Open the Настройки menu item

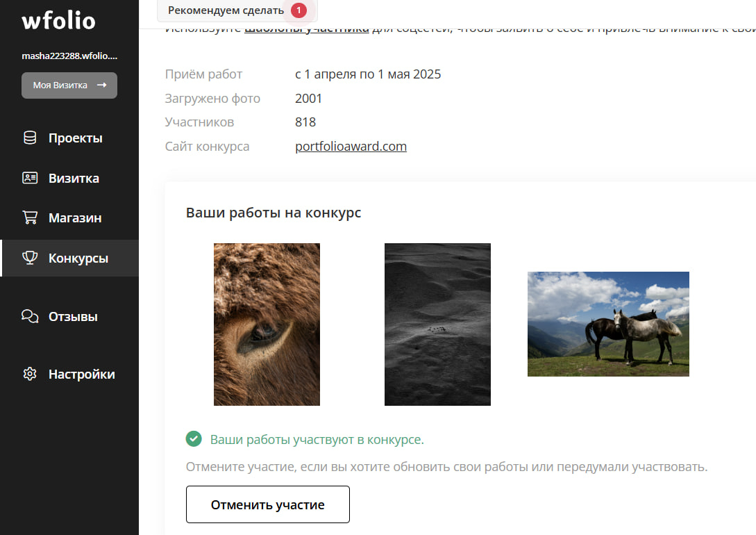pyautogui.click(x=69, y=374)
